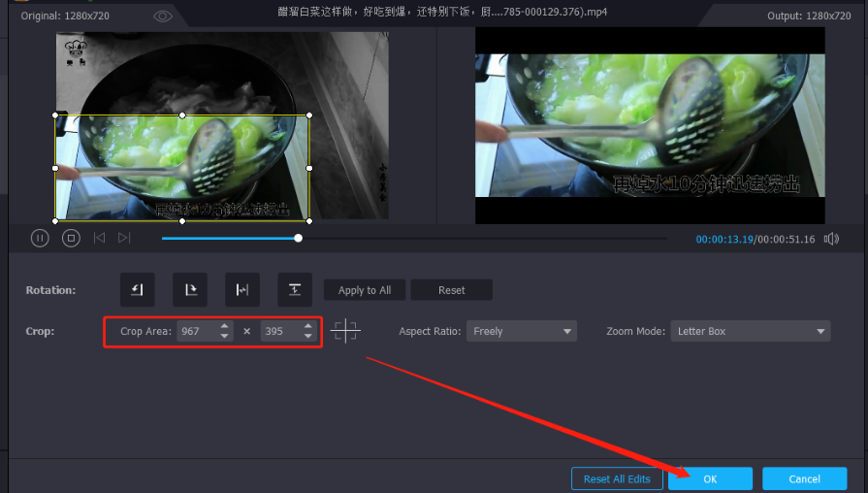Rotate the video left 90 degrees
Screen dimensions: 868x493
coord(138,289)
